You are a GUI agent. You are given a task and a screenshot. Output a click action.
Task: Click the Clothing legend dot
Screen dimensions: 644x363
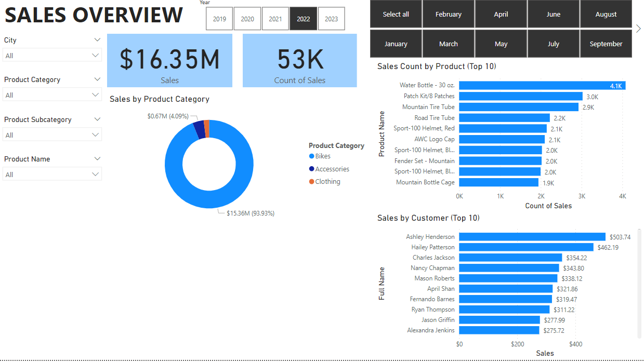(311, 182)
